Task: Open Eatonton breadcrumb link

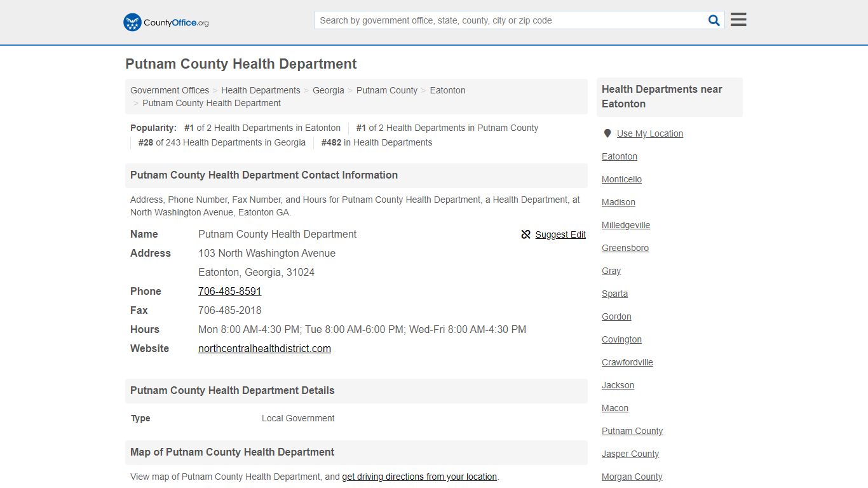Action: (x=447, y=90)
